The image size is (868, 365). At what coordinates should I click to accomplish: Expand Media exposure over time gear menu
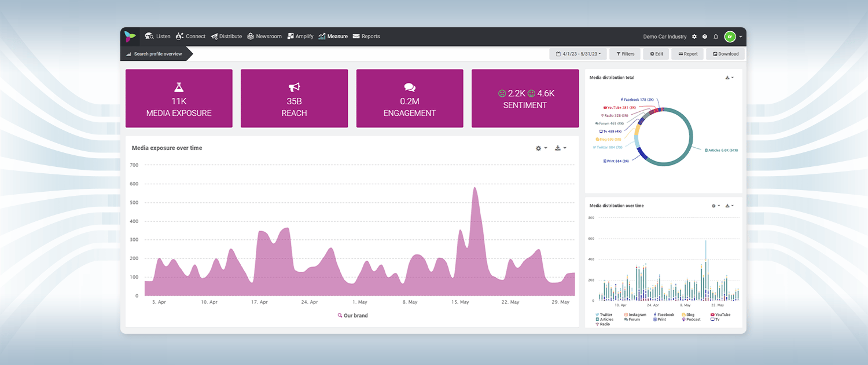click(541, 148)
